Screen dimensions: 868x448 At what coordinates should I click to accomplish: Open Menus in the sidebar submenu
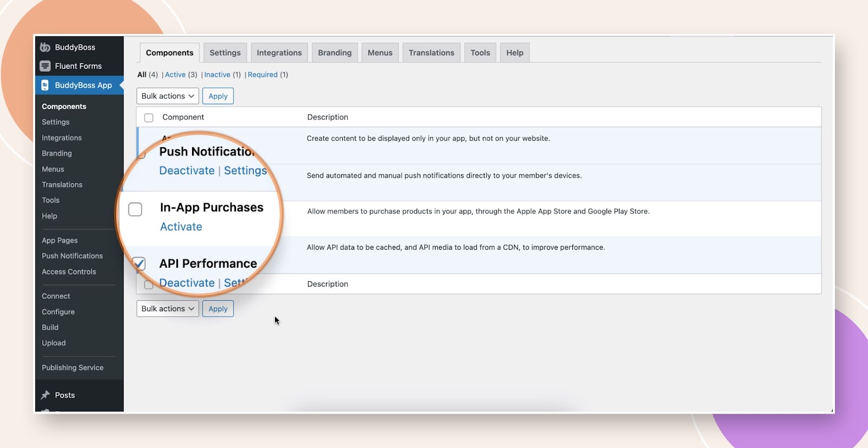tap(53, 169)
